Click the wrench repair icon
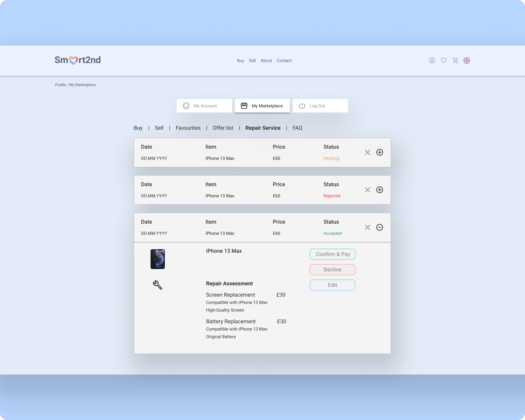 157,285
